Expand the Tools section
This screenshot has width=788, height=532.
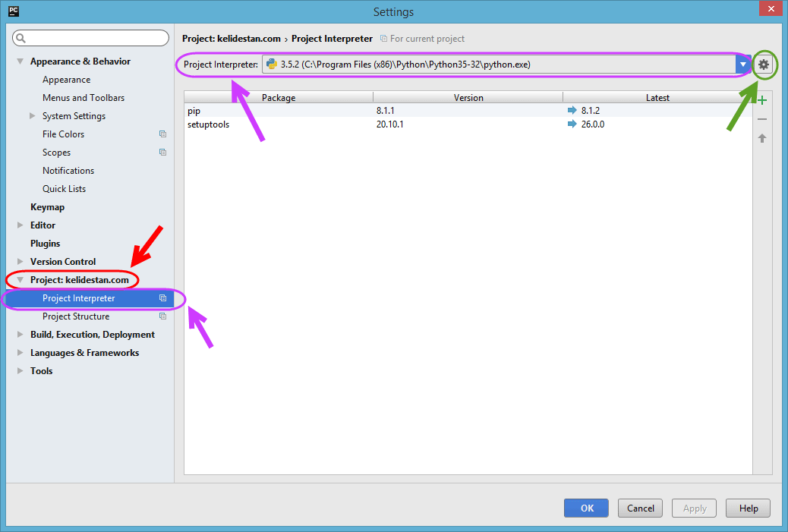[20, 371]
